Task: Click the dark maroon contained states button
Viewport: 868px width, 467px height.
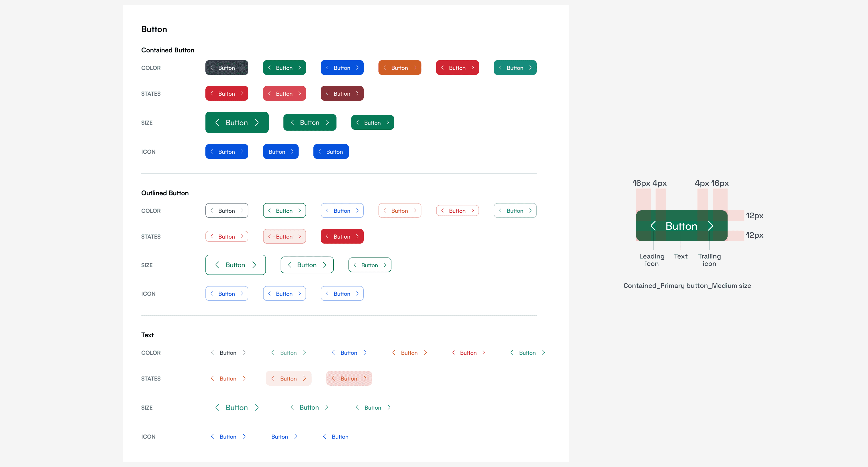Action: pos(342,94)
